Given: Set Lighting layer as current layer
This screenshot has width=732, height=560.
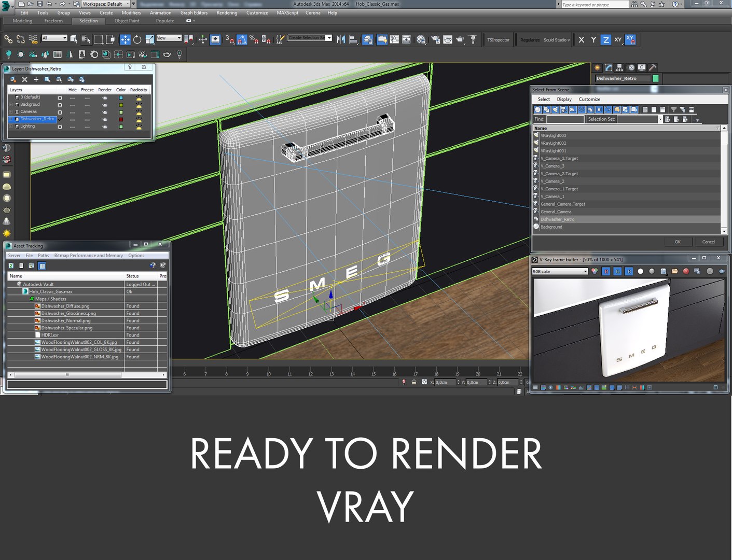Looking at the screenshot, I should click(60, 127).
